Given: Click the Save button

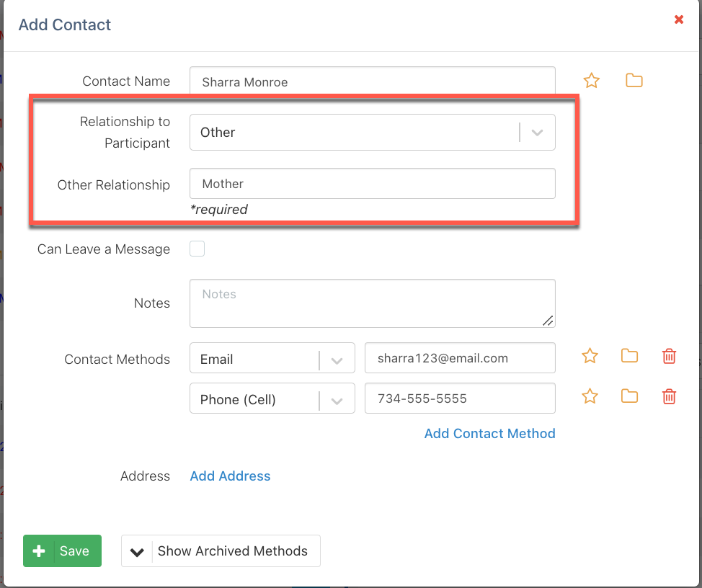Looking at the screenshot, I should [62, 551].
